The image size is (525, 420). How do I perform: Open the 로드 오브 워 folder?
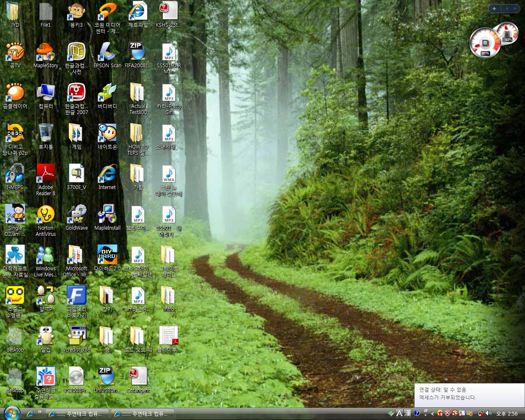(x=138, y=339)
